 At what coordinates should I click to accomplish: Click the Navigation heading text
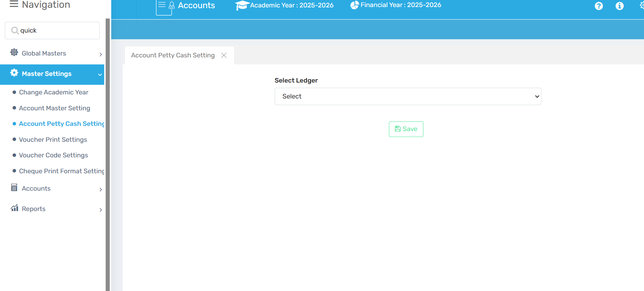(x=46, y=4)
